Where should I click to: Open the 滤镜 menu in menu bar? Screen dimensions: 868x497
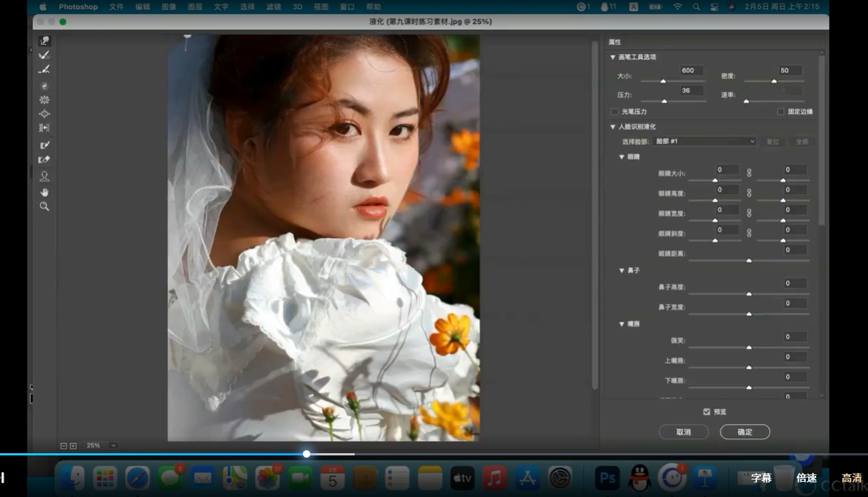(274, 7)
